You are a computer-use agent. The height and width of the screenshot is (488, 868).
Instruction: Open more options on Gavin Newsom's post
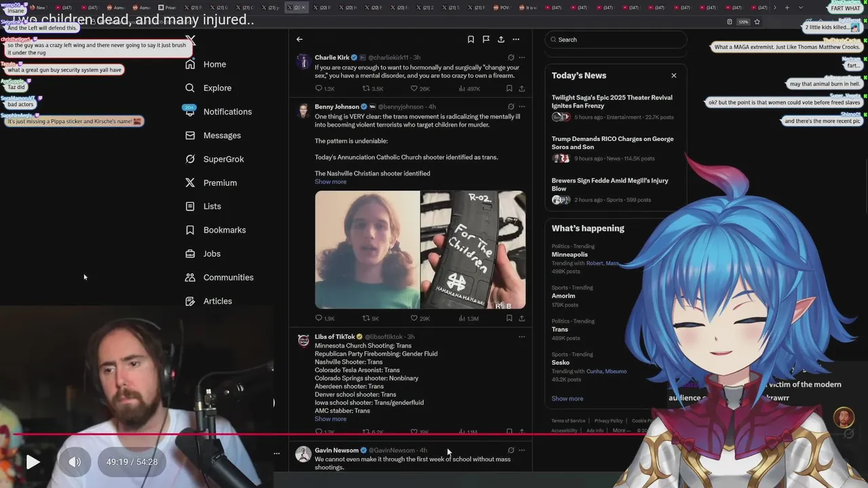click(521, 450)
